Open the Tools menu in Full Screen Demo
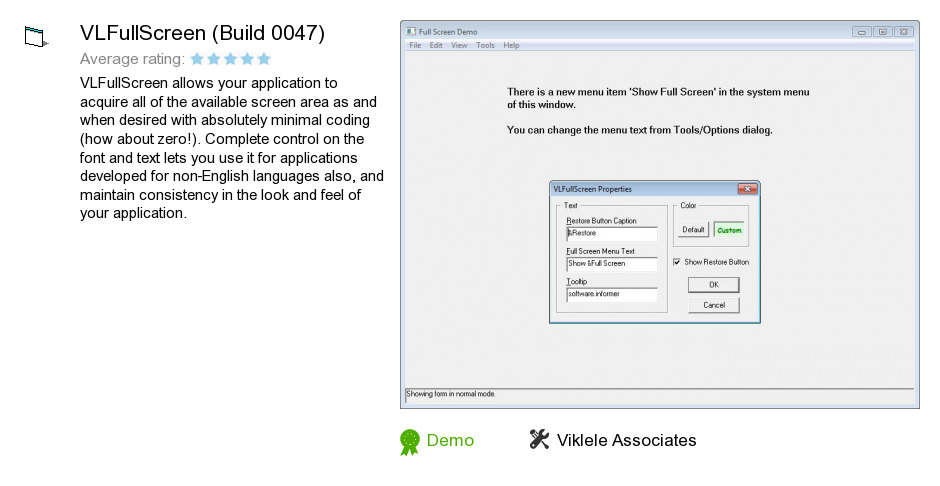The image size is (940, 486). coord(486,46)
